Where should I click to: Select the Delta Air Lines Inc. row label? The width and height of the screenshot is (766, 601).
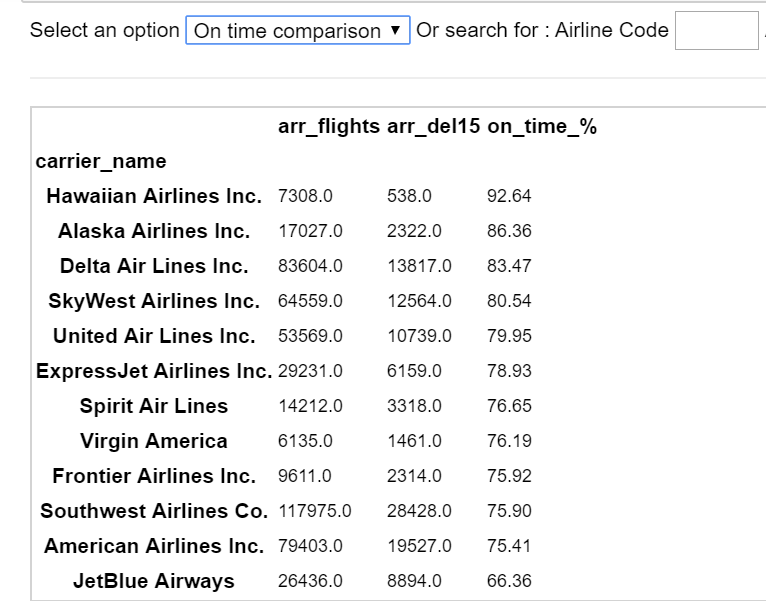(154, 266)
